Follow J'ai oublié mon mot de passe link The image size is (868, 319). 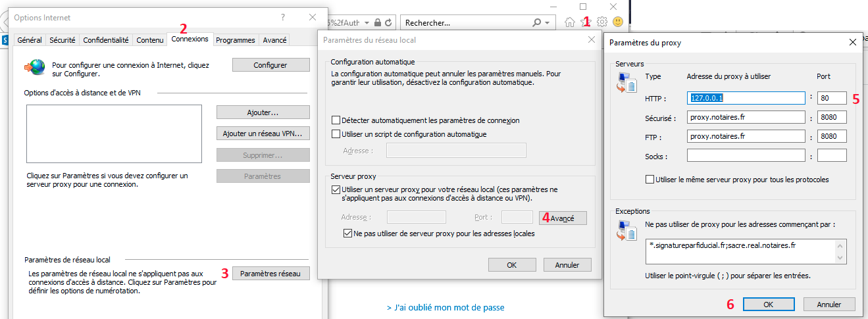(446, 307)
